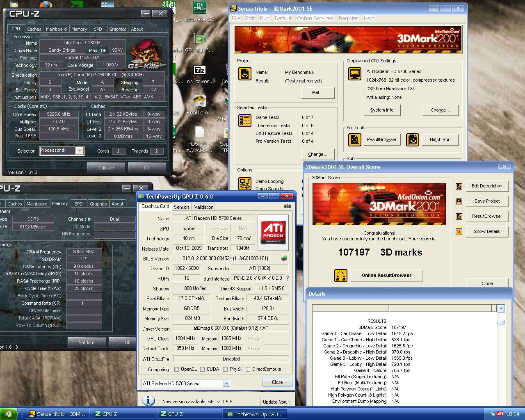This screenshot has height=420, width=525.
Task: Open the Online Services menu
Action: [x=315, y=18]
